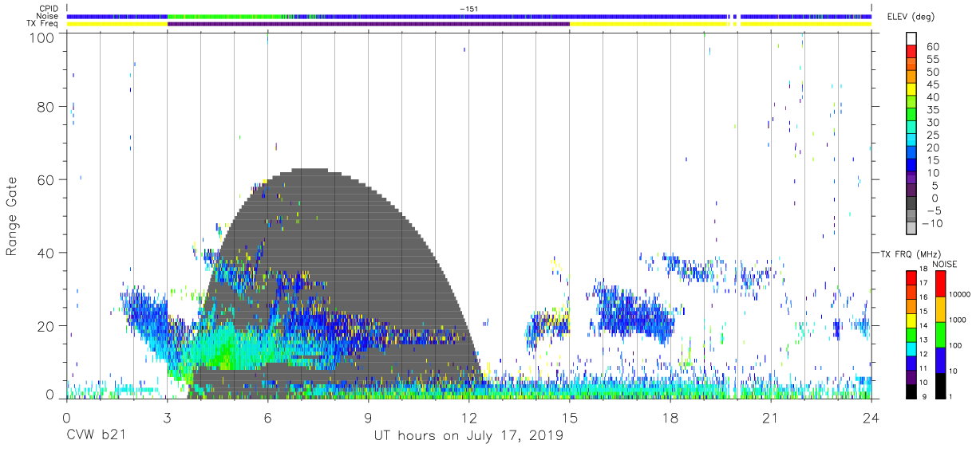The width and height of the screenshot is (980, 452).
Task: Click the TX frequency legend label 18
Action: 924,269
